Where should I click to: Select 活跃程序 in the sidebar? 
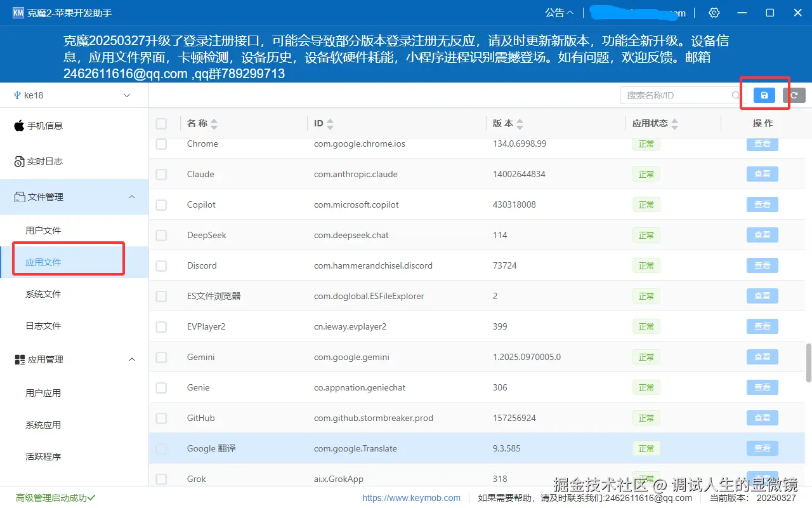74,457
